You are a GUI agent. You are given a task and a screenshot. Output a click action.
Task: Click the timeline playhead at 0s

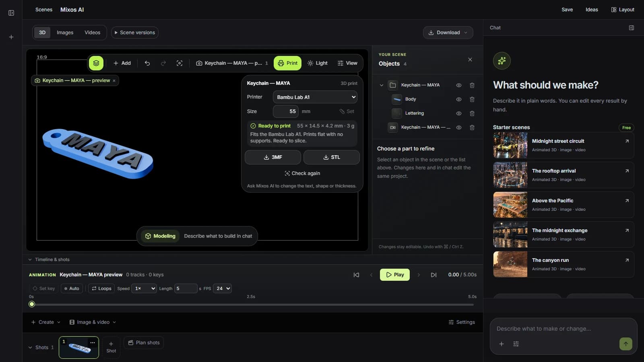(32, 304)
